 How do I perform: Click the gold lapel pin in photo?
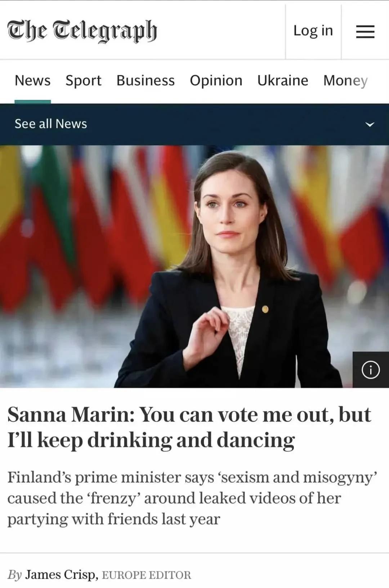[x=265, y=309]
